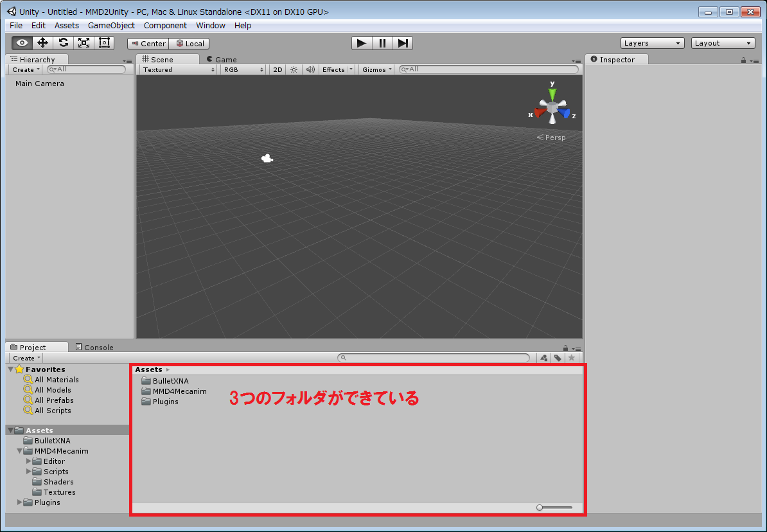This screenshot has height=532, width=767.
Task: Open the GameObject menu
Action: click(x=111, y=26)
